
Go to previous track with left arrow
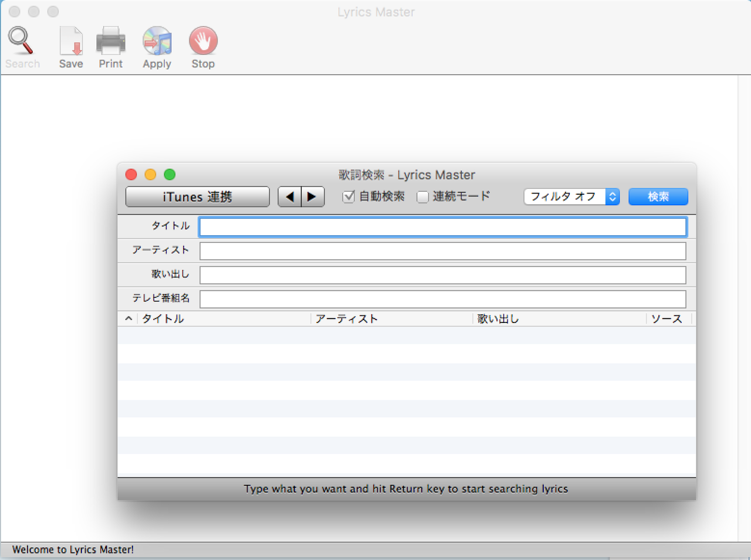(289, 197)
